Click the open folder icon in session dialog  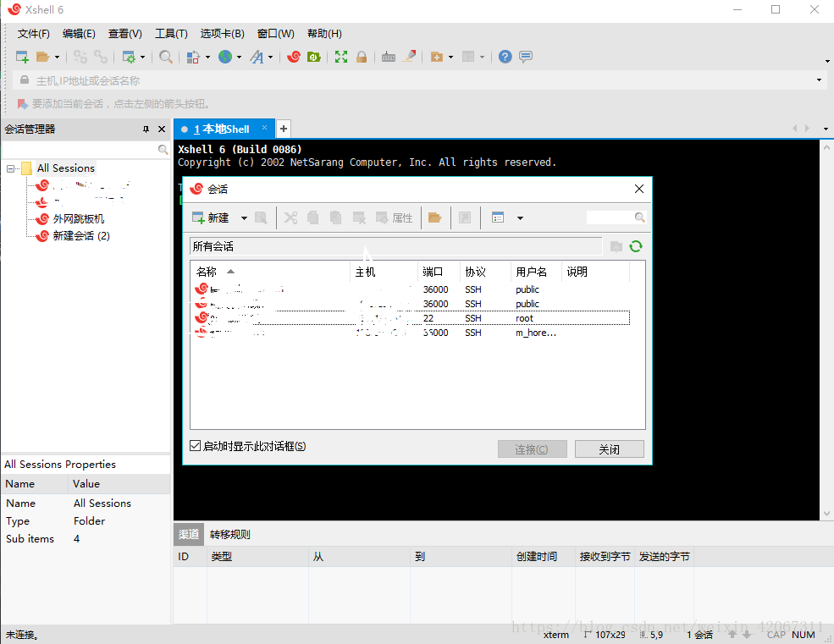point(434,217)
